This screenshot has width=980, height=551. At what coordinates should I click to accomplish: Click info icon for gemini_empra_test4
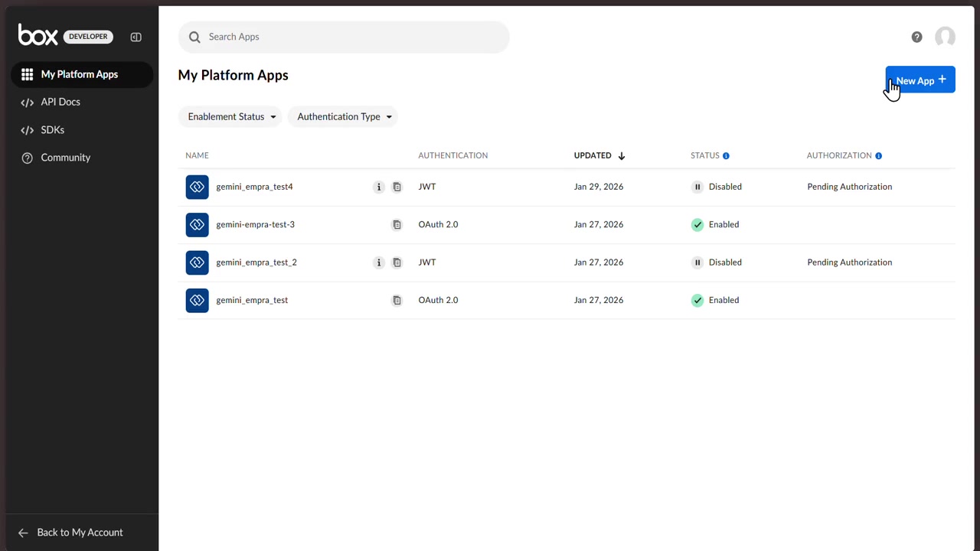(378, 187)
